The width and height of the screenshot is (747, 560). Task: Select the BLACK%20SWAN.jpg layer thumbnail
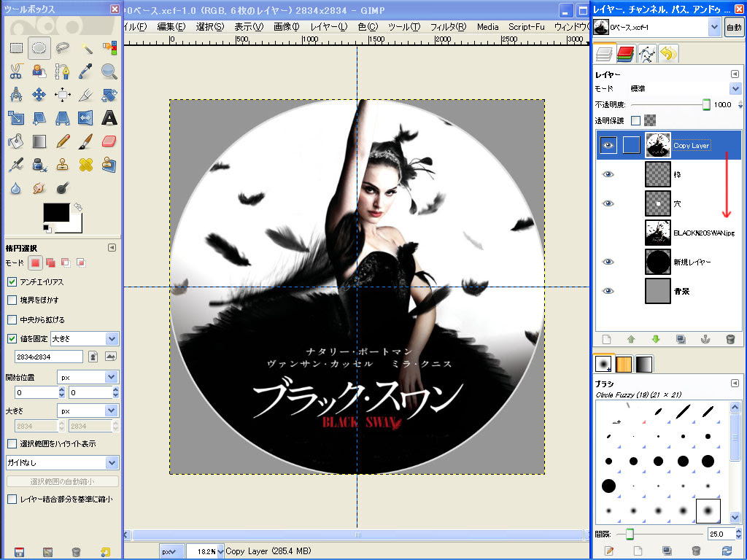click(x=657, y=233)
